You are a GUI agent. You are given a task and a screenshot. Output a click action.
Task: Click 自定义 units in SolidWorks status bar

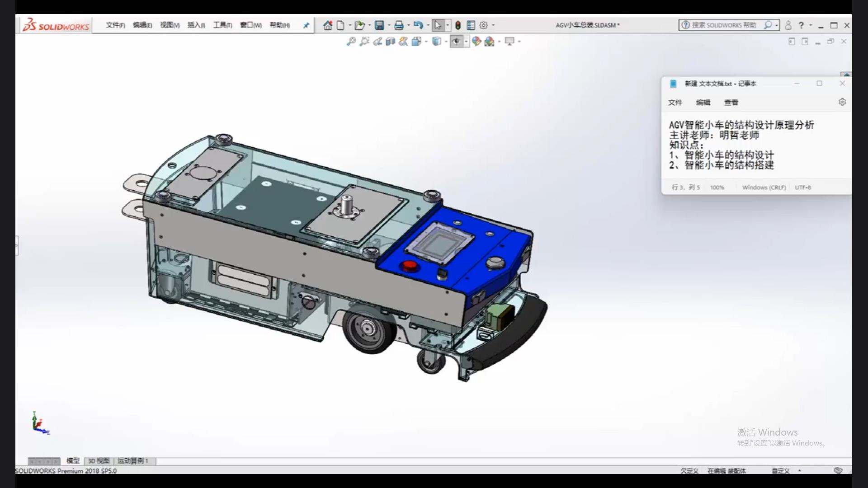(x=781, y=471)
